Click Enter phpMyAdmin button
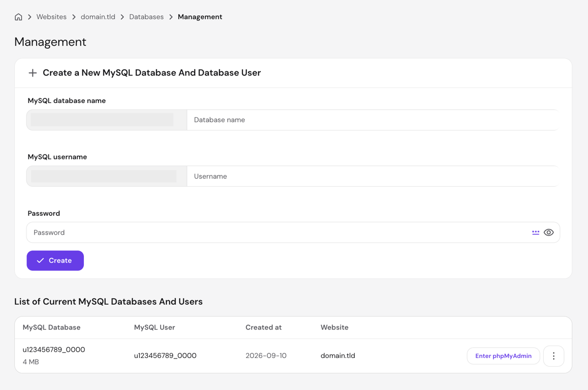Image resolution: width=588 pixels, height=390 pixels. 503,356
